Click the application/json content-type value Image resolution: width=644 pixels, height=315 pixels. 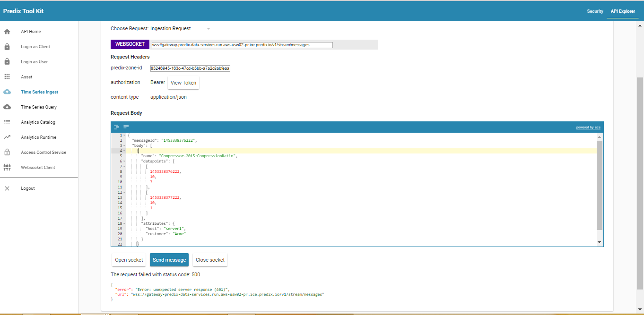click(168, 97)
